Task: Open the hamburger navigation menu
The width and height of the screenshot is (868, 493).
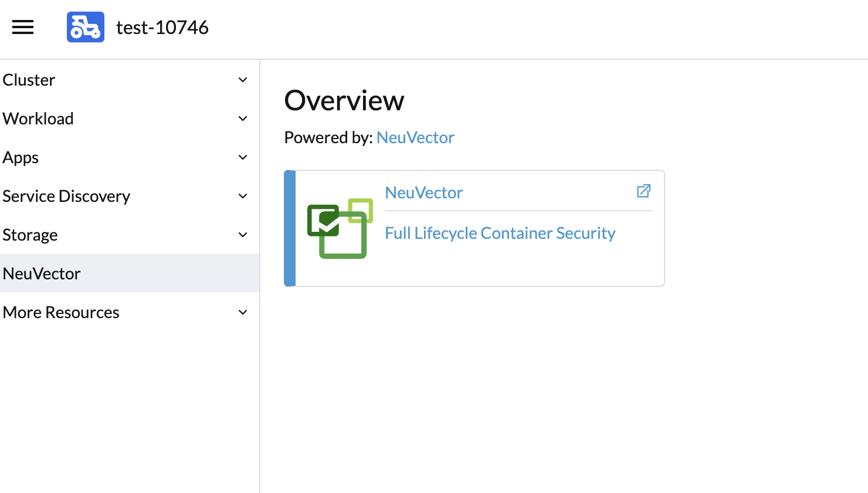Action: pos(22,27)
